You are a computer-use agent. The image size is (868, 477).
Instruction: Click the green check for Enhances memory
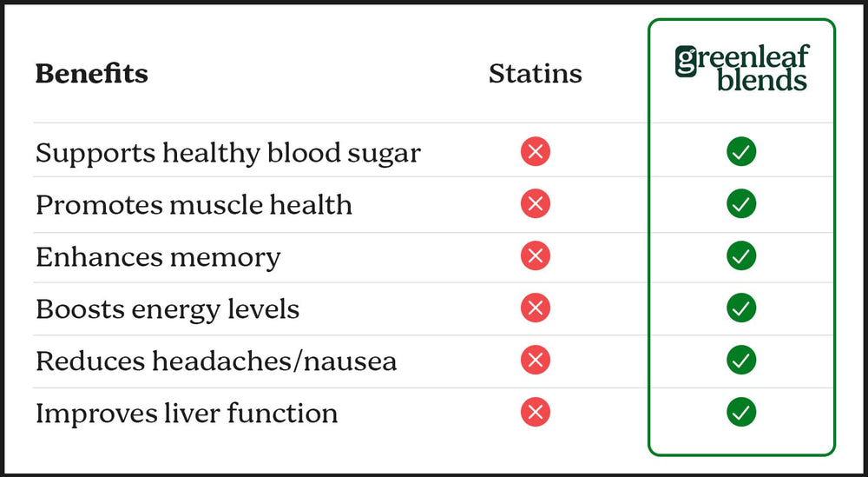741,256
